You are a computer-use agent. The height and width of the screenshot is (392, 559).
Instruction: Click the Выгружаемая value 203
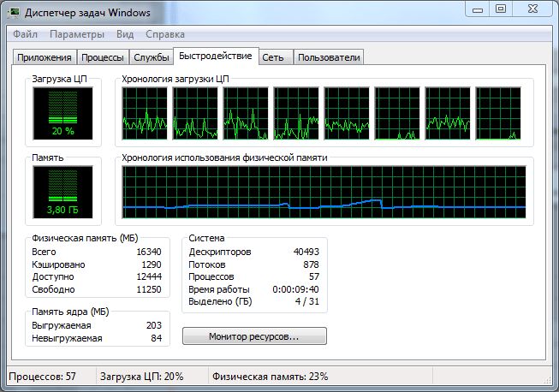point(154,325)
